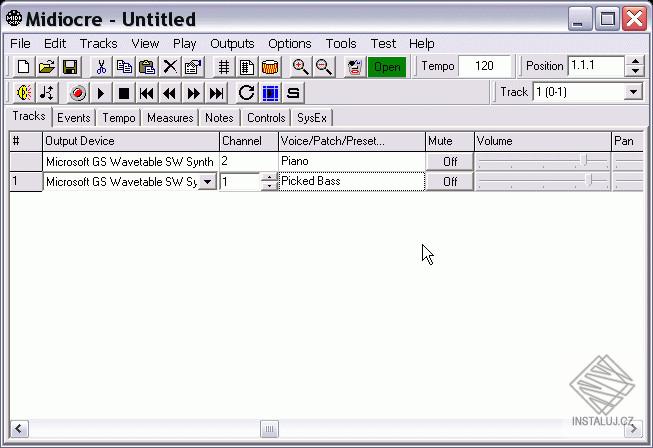This screenshot has width=653, height=448.
Task: Click the Copy icon in the toolbar
Action: (x=124, y=67)
